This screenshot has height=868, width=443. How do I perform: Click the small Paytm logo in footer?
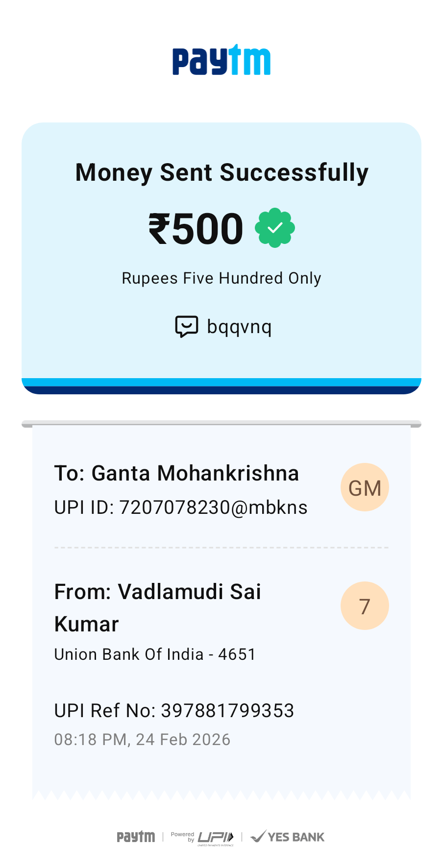(136, 837)
